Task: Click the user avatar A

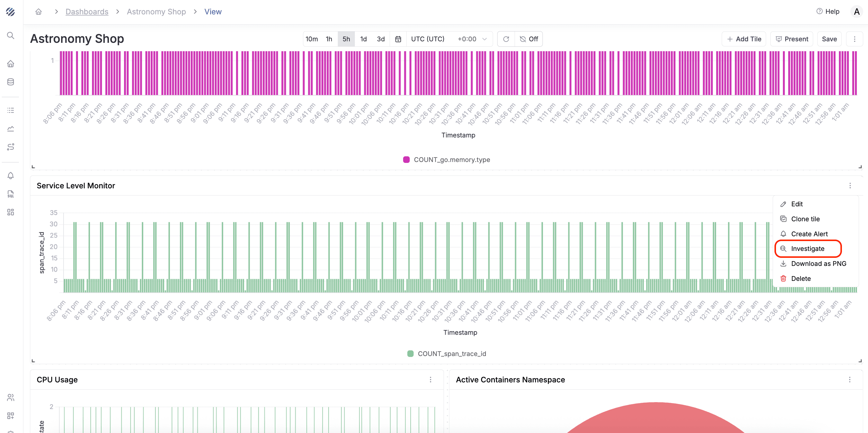Action: 856,12
